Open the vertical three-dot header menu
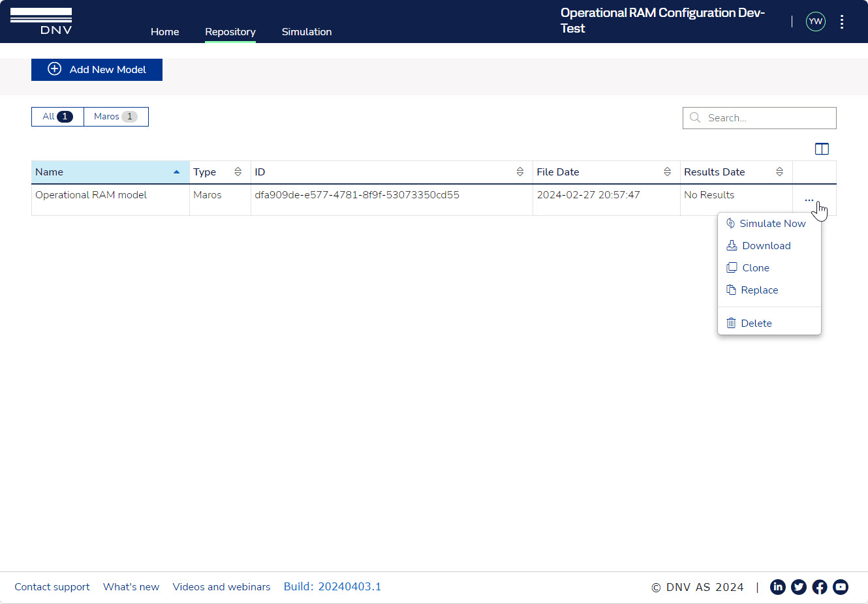Screen dimensions: 868x604 (842, 22)
